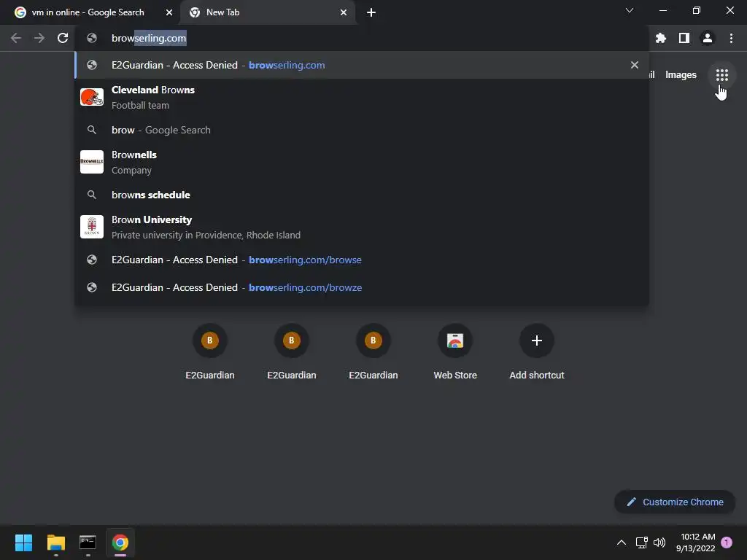
Task: Open the middle E2Guardian shortcut
Action: 292,351
